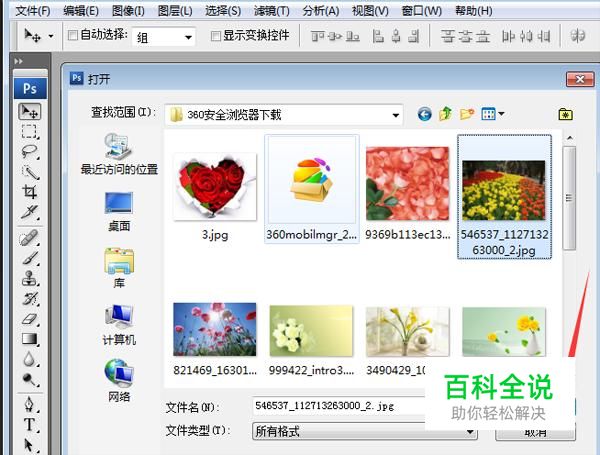
Task: Select the Eyedropper tool
Action: click(x=29, y=211)
